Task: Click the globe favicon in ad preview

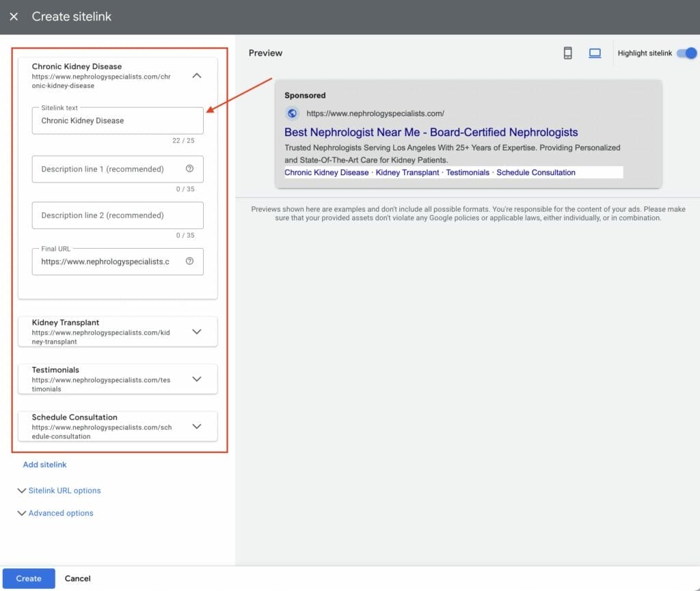Action: (292, 113)
